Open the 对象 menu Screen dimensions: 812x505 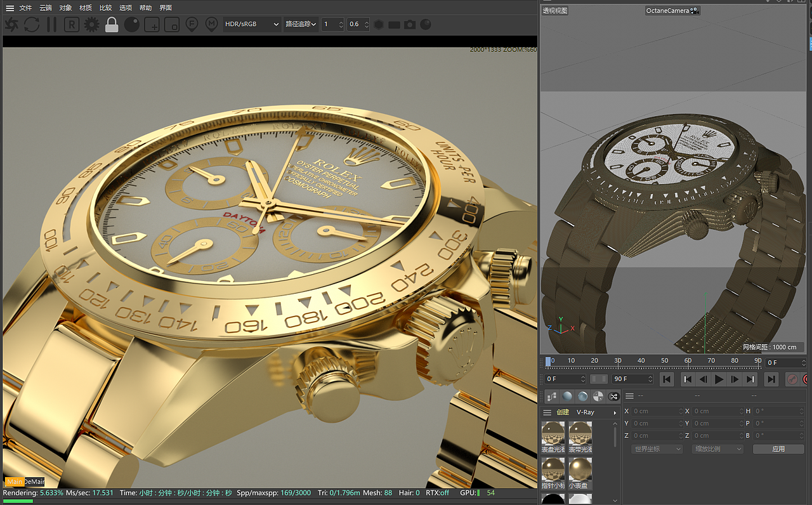65,8
